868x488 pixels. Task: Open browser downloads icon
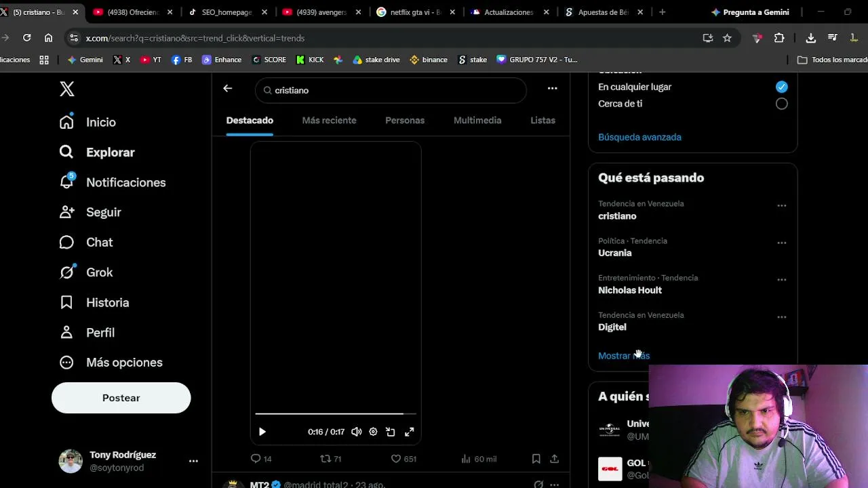click(810, 38)
